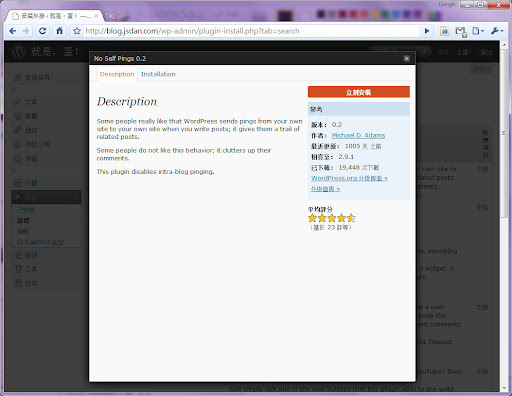The height and width of the screenshot is (396, 512).
Task: Switch to the Installation tab
Action: pos(158,74)
